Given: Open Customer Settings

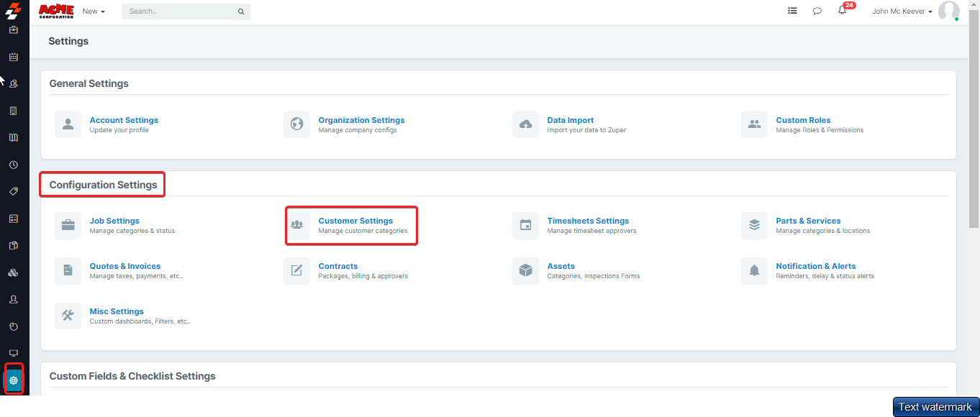Looking at the screenshot, I should point(355,221).
